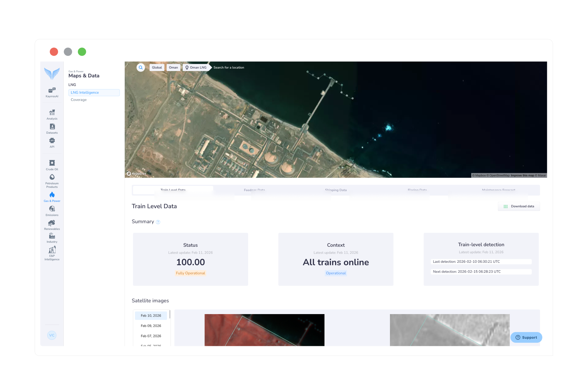Click the Download data button
This screenshot has height=391, width=588.
tap(519, 206)
